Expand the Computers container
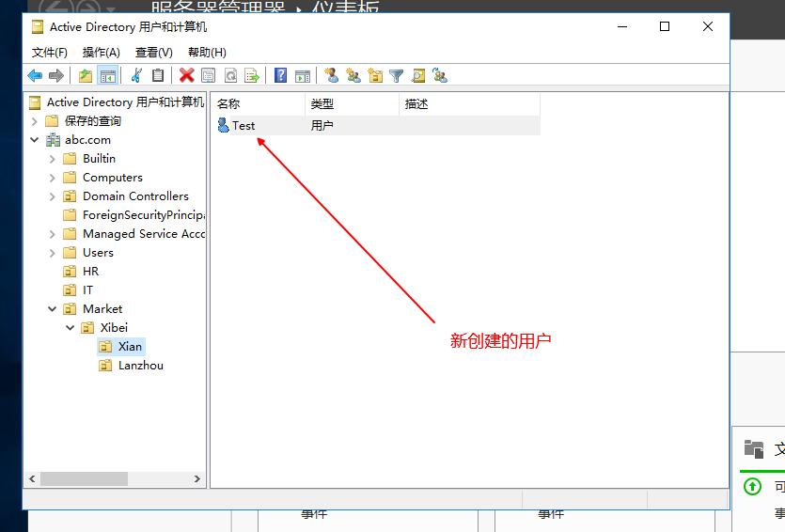The width and height of the screenshot is (785, 532). (52, 178)
